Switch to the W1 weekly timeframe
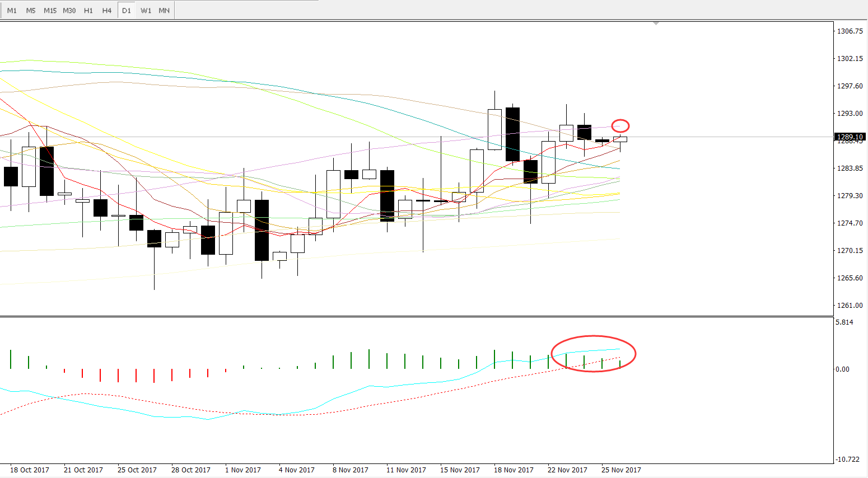Screen dimensions: 868x478 (146, 11)
